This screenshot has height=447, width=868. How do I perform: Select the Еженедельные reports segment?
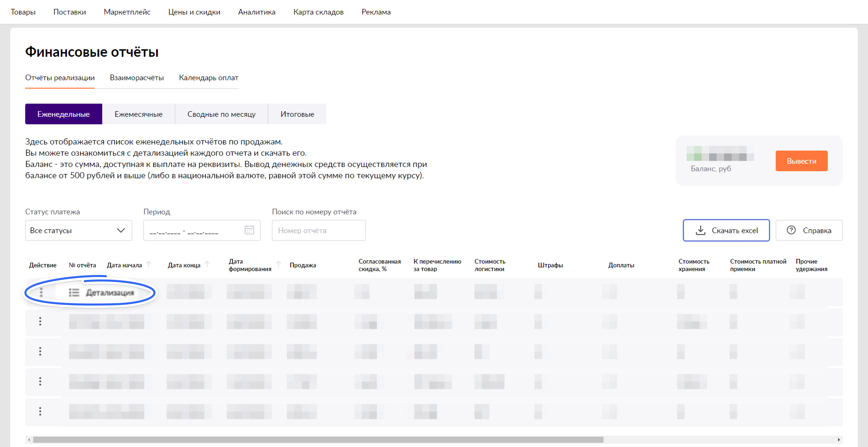pyautogui.click(x=64, y=114)
